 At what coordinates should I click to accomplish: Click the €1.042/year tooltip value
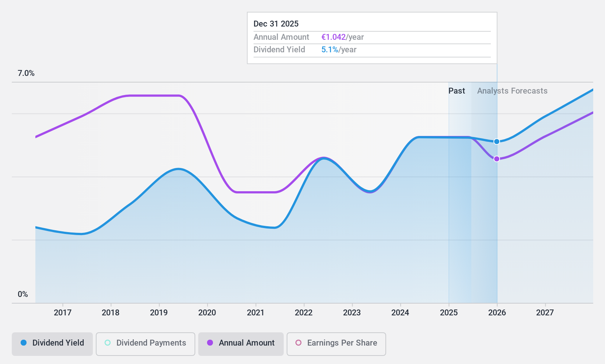[x=343, y=37]
